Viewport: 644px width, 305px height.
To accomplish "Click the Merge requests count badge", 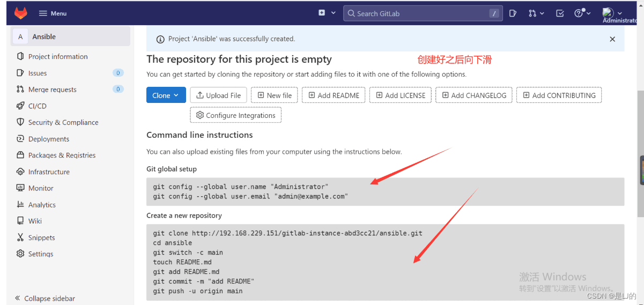I will click(118, 89).
